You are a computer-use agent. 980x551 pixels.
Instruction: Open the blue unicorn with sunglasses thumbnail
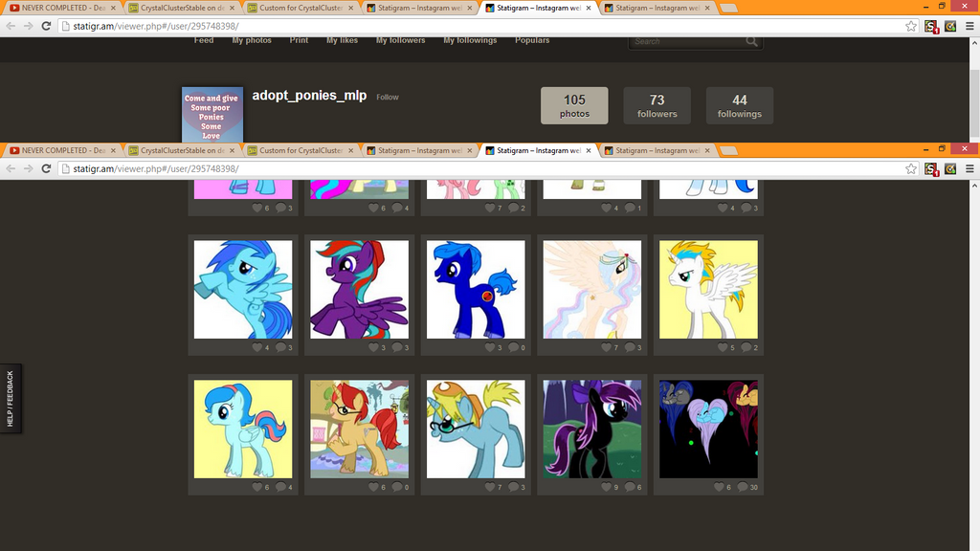476,430
